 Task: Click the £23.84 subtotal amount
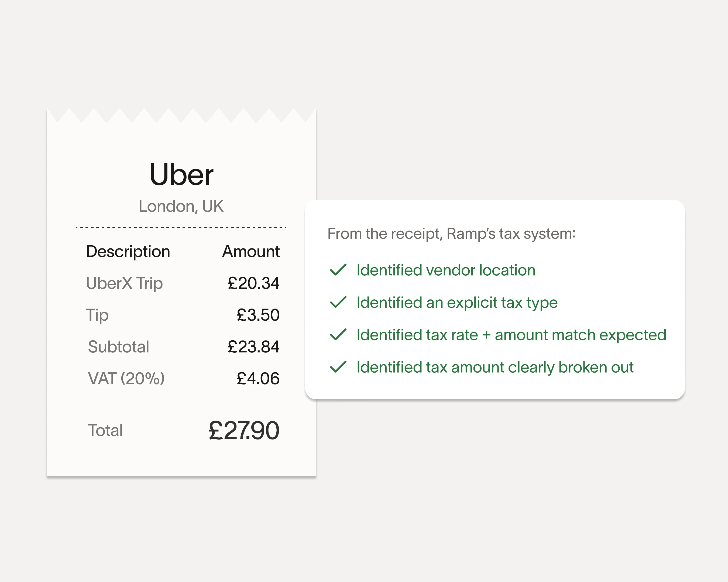click(x=253, y=347)
